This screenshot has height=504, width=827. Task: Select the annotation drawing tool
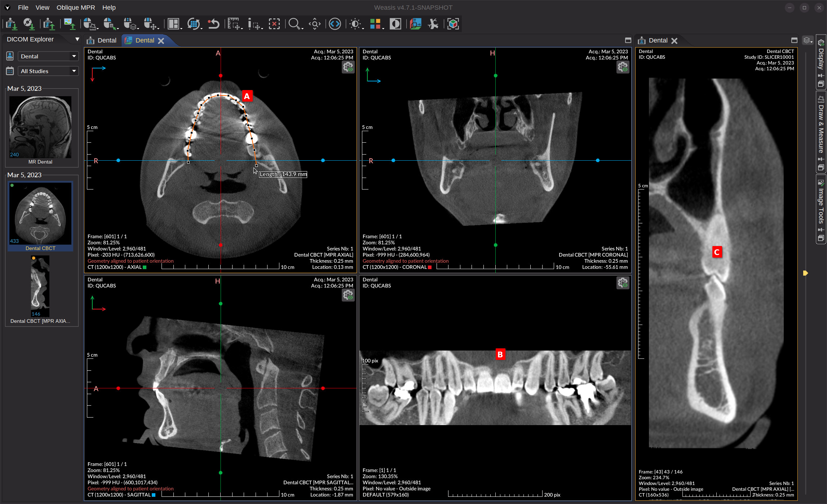pos(255,24)
